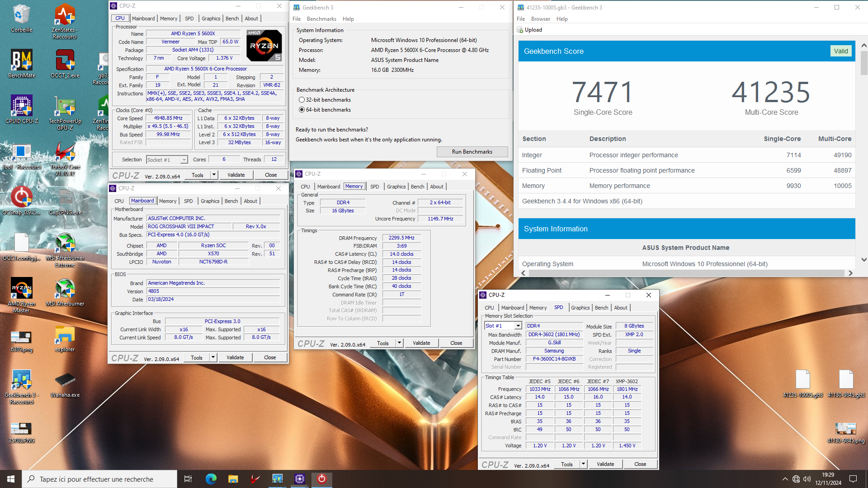This screenshot has width=868, height=488.
Task: Click Validate in CPU-Z CPU window
Action: coord(236,175)
